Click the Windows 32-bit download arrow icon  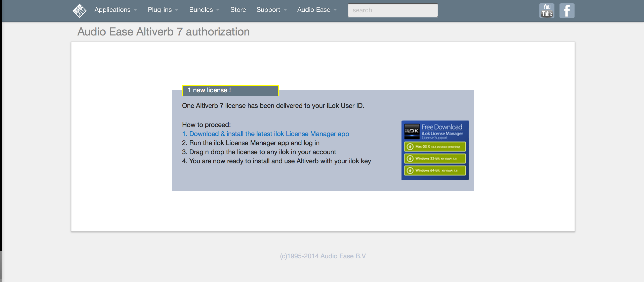pos(410,158)
